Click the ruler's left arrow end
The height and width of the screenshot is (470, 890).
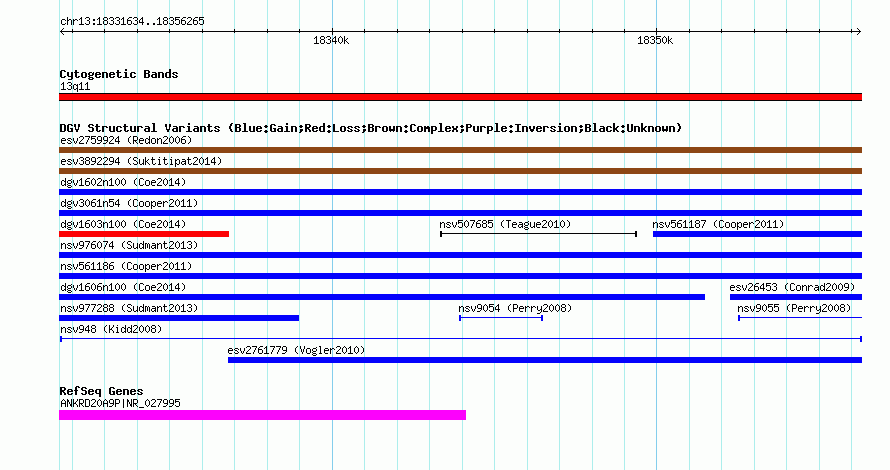pyautogui.click(x=62, y=31)
